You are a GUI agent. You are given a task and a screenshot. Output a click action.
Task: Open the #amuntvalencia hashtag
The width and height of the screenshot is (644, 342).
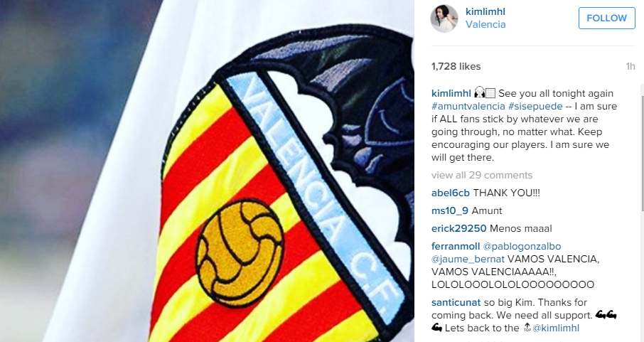468,107
